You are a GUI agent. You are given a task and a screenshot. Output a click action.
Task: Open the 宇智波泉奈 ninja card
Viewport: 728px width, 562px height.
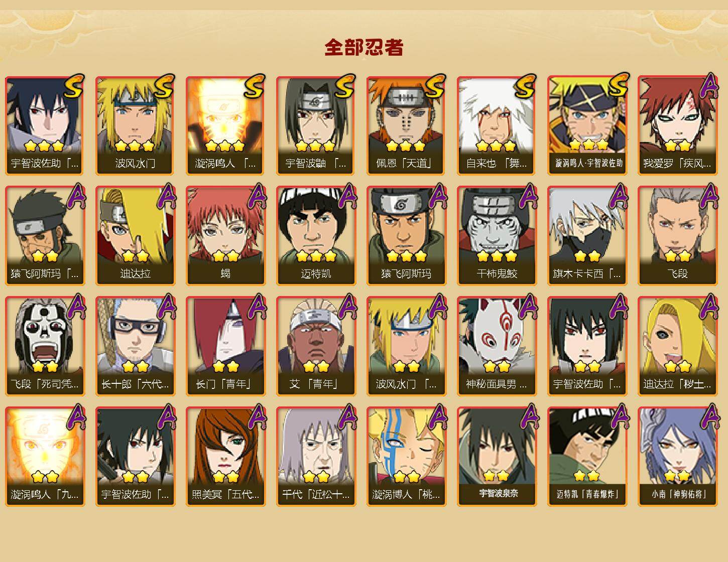coord(497,457)
